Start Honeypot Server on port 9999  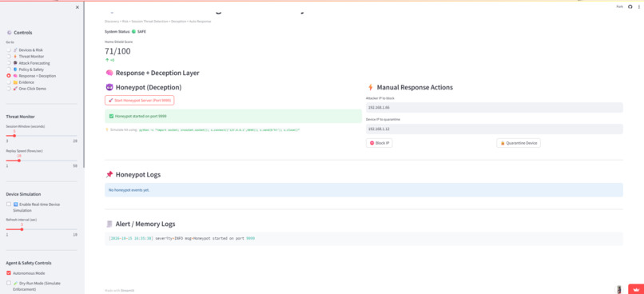pos(140,100)
